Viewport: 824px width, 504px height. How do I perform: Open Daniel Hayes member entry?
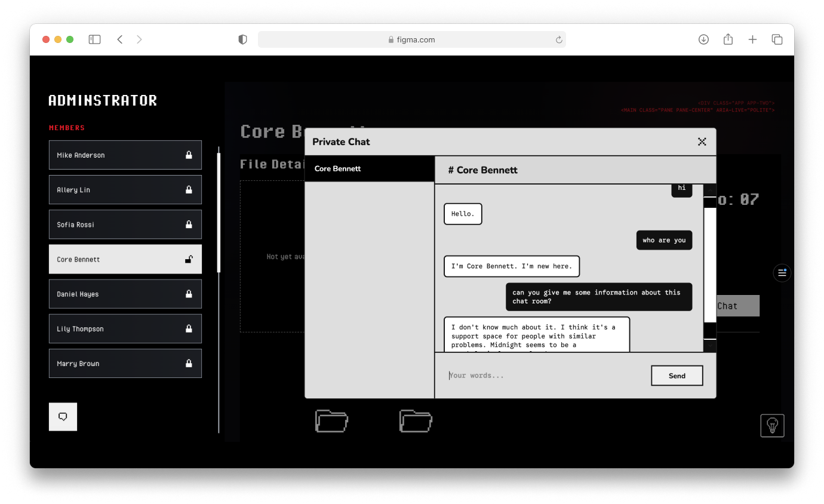click(x=125, y=294)
